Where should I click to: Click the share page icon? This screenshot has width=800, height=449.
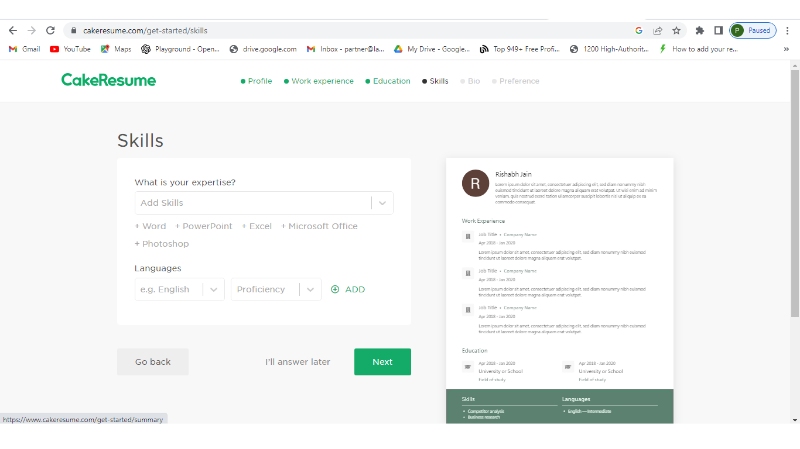tap(657, 31)
